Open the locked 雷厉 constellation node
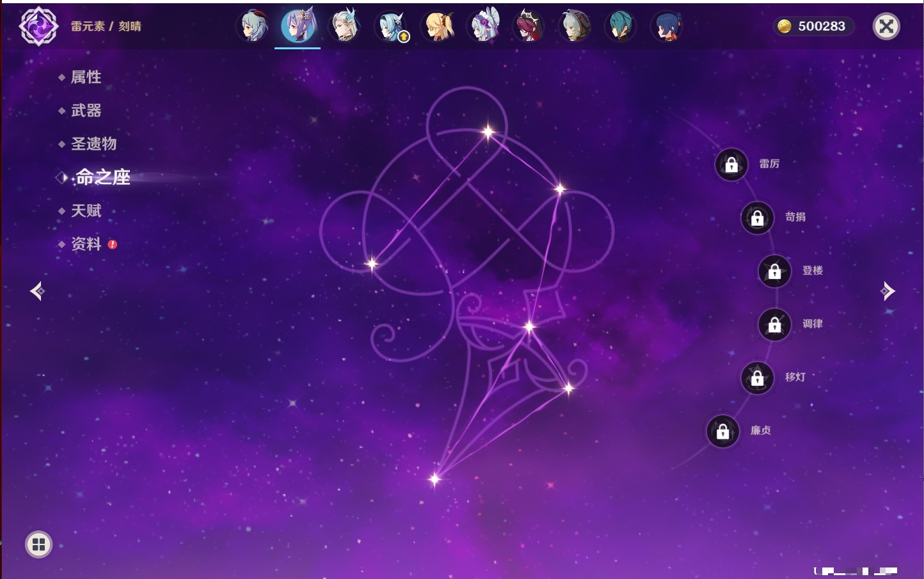 (731, 164)
